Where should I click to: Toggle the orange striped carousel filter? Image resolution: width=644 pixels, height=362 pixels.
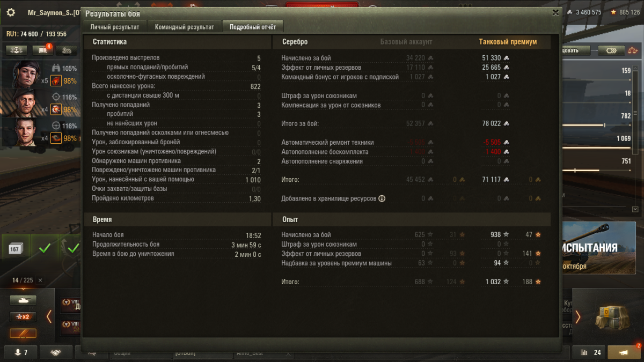tap(23, 334)
